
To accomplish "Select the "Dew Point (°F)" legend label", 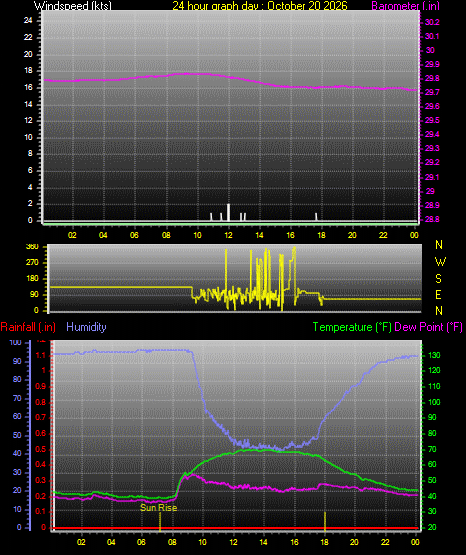I will (x=428, y=327).
